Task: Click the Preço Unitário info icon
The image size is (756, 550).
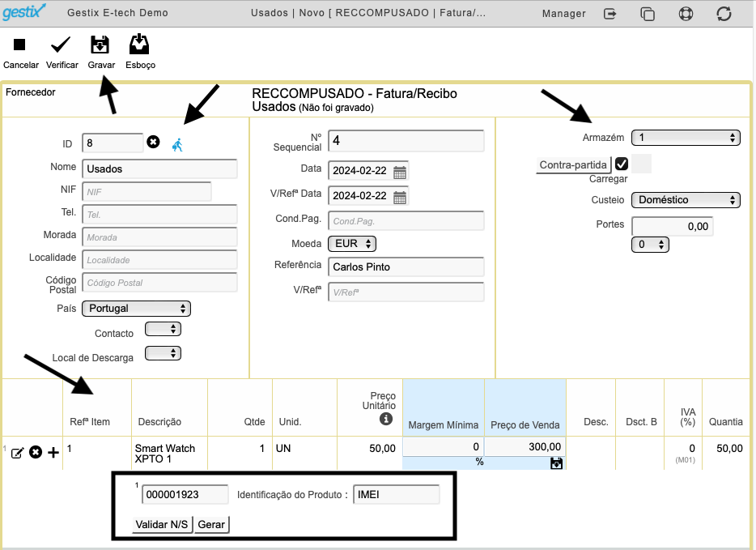Action: point(386,419)
